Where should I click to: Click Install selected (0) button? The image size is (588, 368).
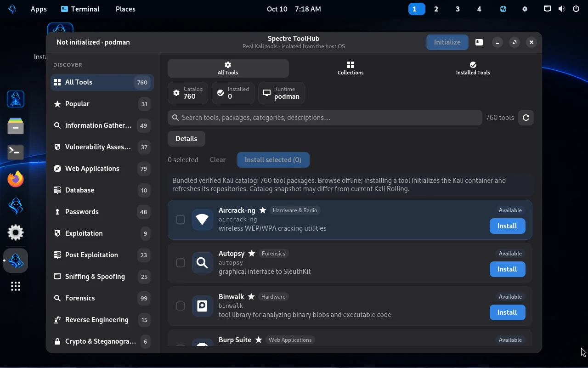point(273,160)
